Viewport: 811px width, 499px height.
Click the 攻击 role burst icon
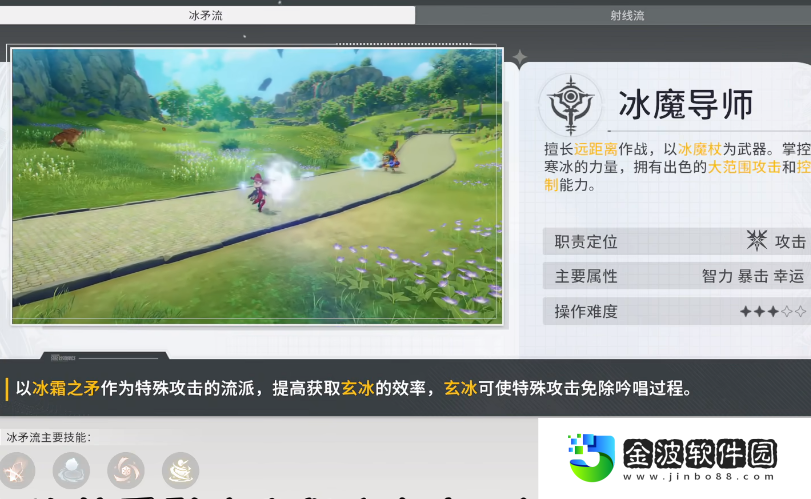(757, 240)
